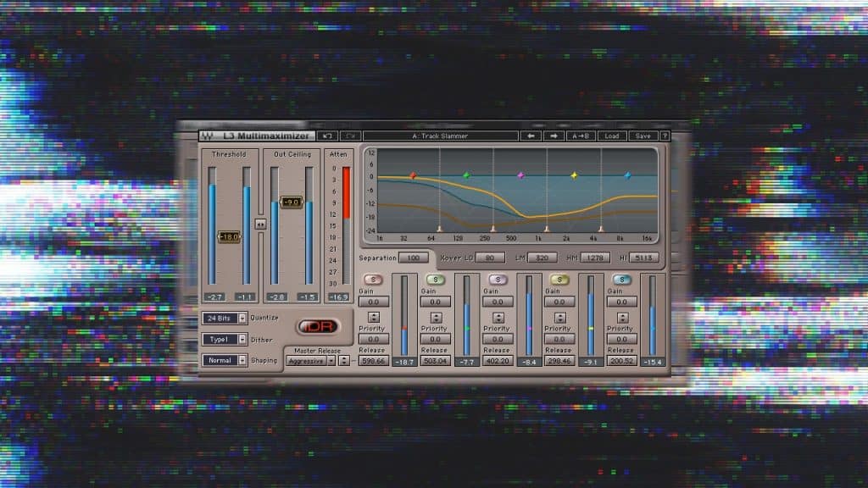Click the threshold peak readout -2.7
This screenshot has height=488, width=868.
pyautogui.click(x=214, y=297)
